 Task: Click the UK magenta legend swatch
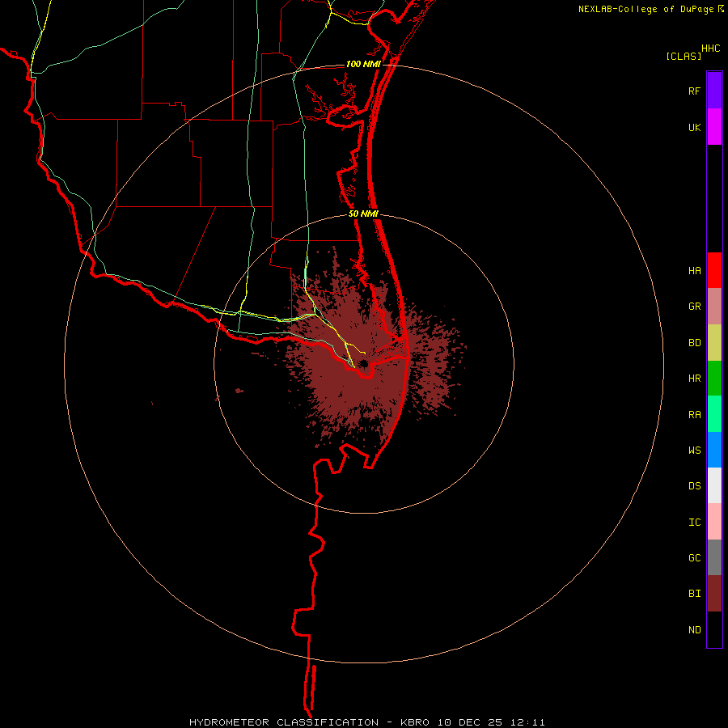coord(714,127)
